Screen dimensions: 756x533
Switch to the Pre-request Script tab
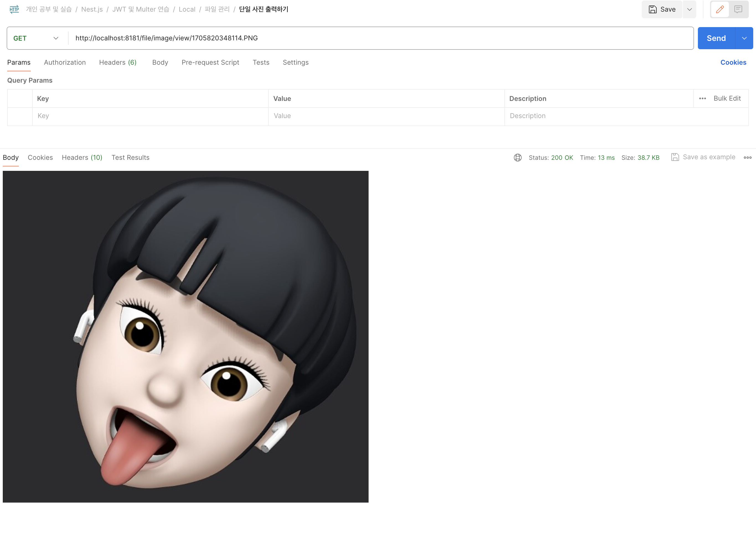coord(210,62)
